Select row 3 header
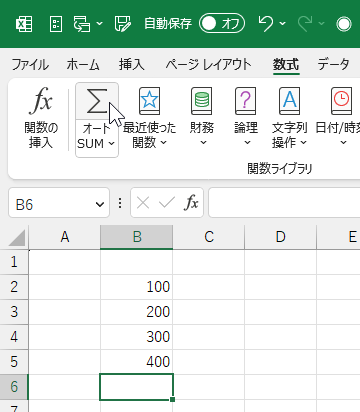The width and height of the screenshot is (360, 412). point(14,312)
